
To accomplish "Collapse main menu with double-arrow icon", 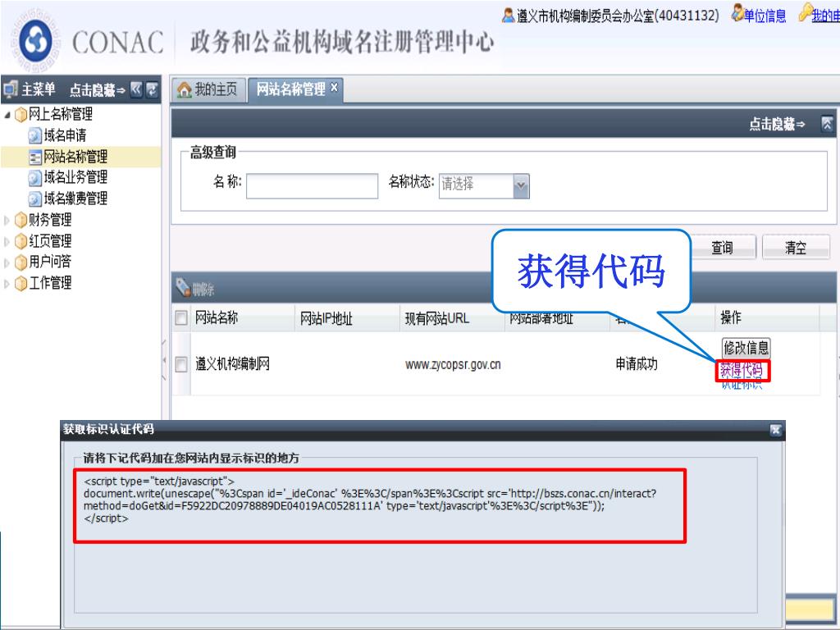I will 137,89.
